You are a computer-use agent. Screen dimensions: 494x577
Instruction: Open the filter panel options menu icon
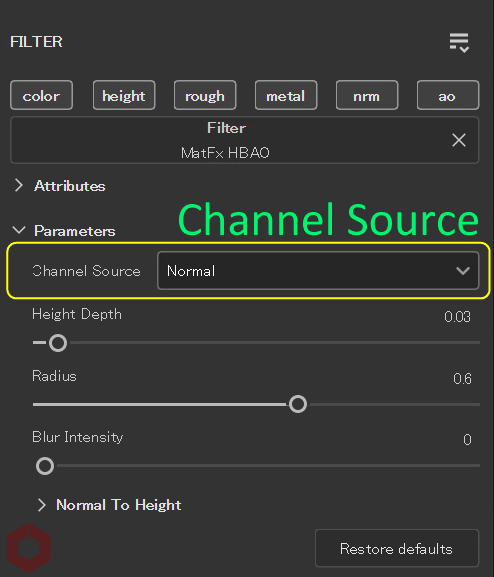point(459,43)
